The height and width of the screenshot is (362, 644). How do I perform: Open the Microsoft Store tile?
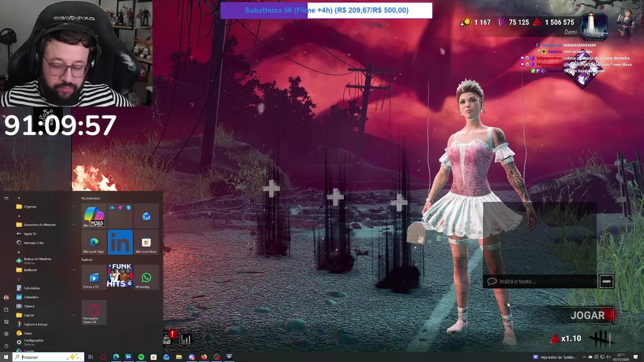pyautogui.click(x=146, y=242)
